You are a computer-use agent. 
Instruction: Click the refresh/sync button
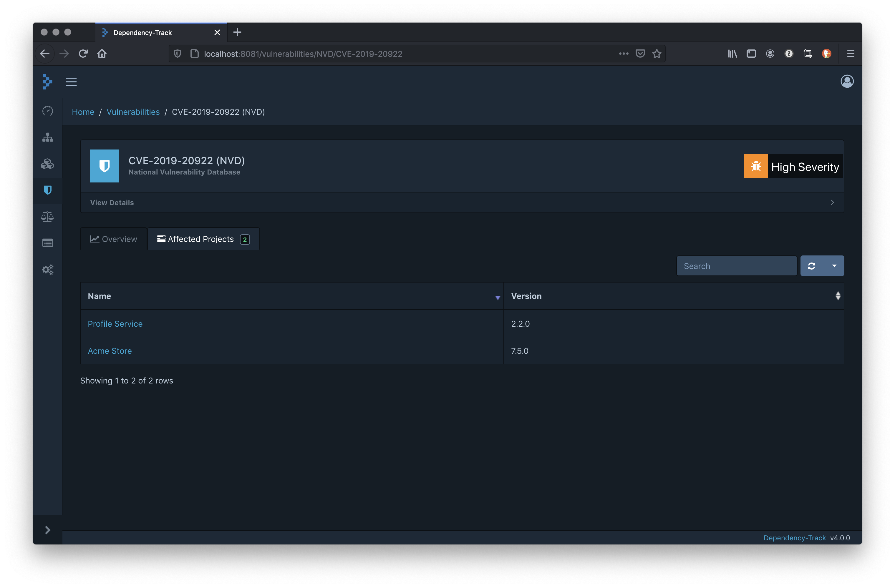(812, 266)
